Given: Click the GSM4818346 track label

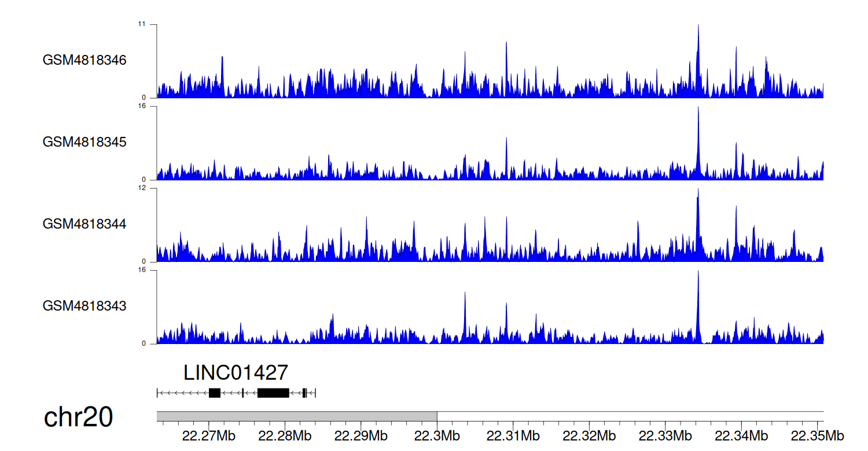Looking at the screenshot, I should point(84,60).
